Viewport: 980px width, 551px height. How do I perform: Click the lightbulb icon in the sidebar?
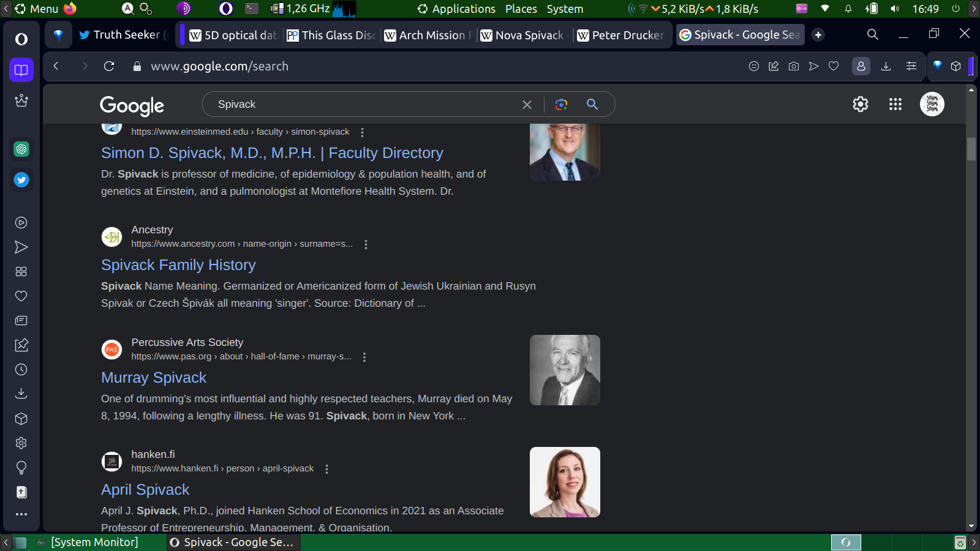click(21, 468)
